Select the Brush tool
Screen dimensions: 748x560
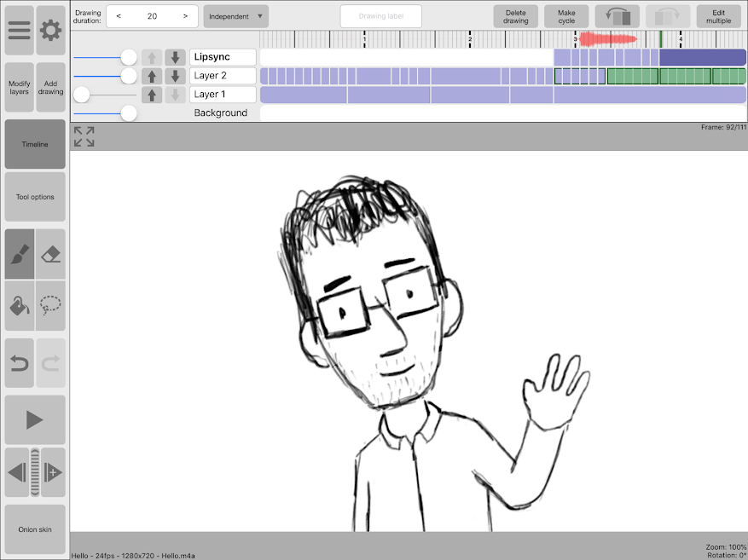18,254
